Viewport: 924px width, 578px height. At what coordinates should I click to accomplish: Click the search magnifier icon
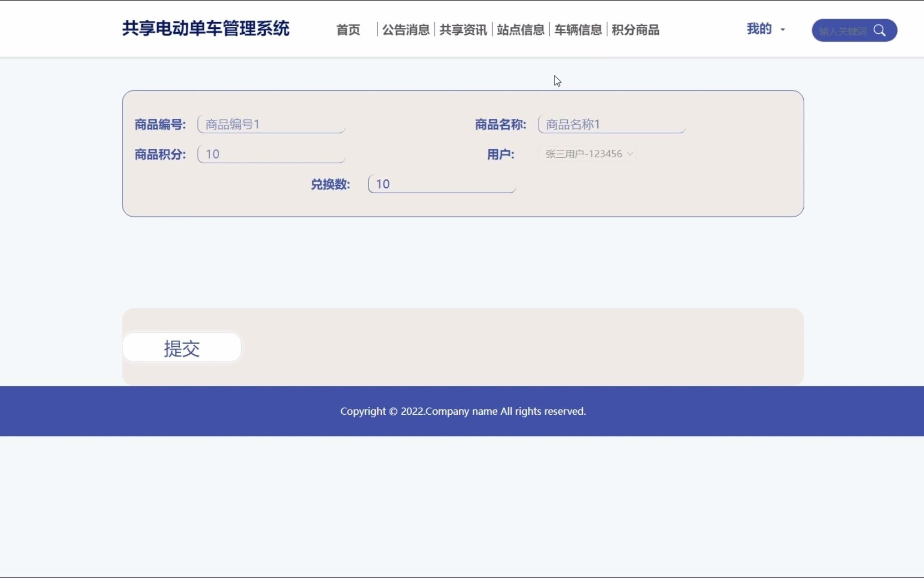(x=880, y=31)
